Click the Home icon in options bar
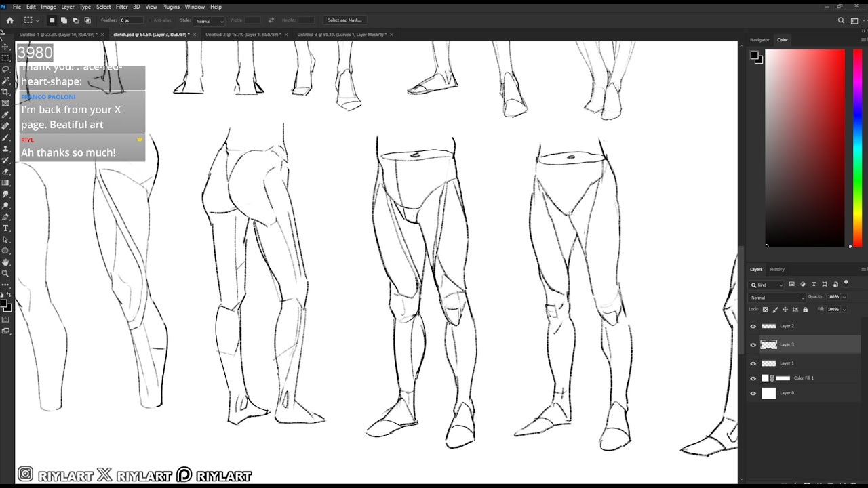Viewport: 868px width, 488px height. point(9,20)
